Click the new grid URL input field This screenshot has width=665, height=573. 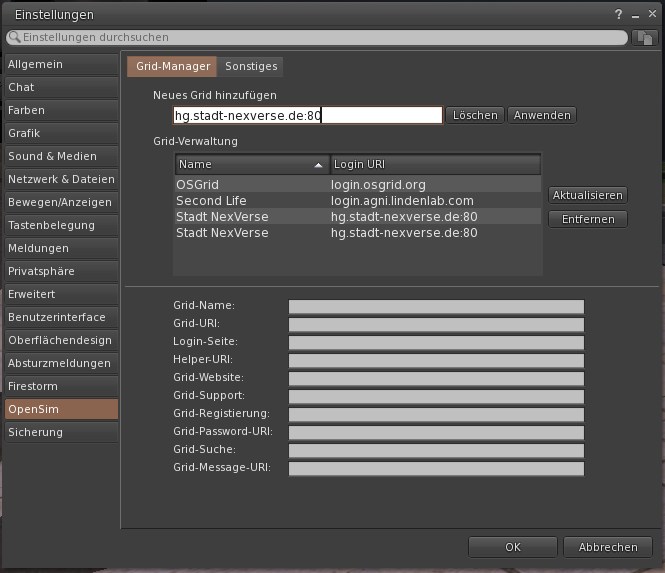pos(308,115)
